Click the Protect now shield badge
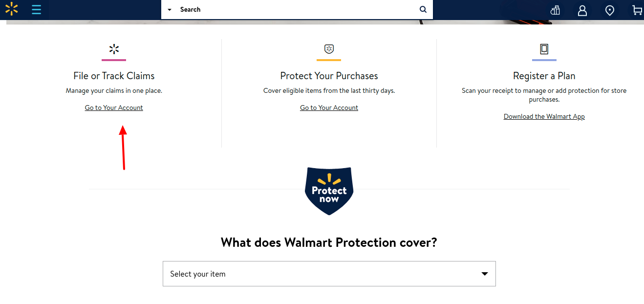The image size is (644, 304). click(x=329, y=191)
